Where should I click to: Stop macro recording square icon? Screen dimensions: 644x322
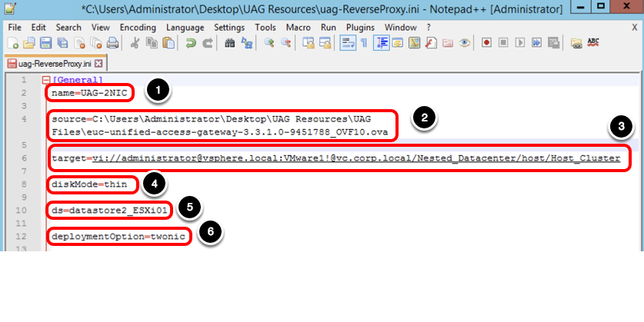[503, 43]
